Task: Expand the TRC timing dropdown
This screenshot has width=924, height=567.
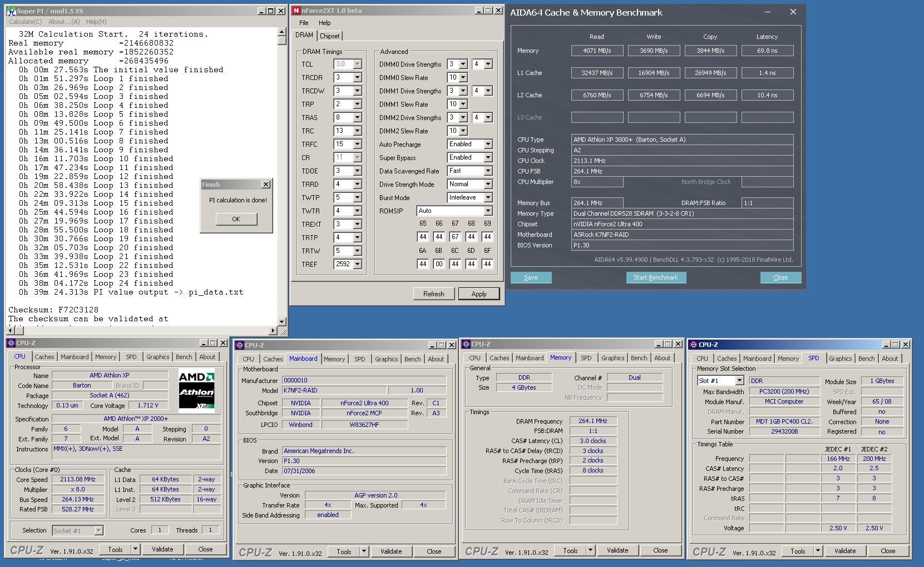Action: [357, 131]
